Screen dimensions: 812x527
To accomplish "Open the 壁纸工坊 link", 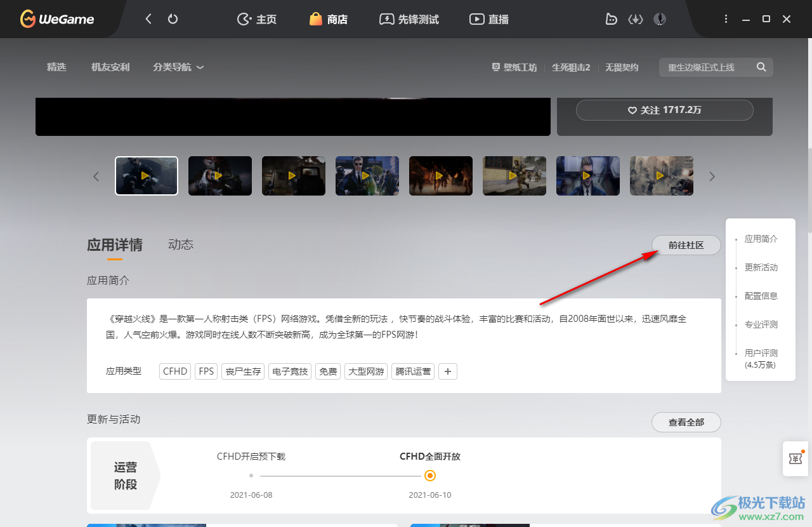I will pos(514,67).
